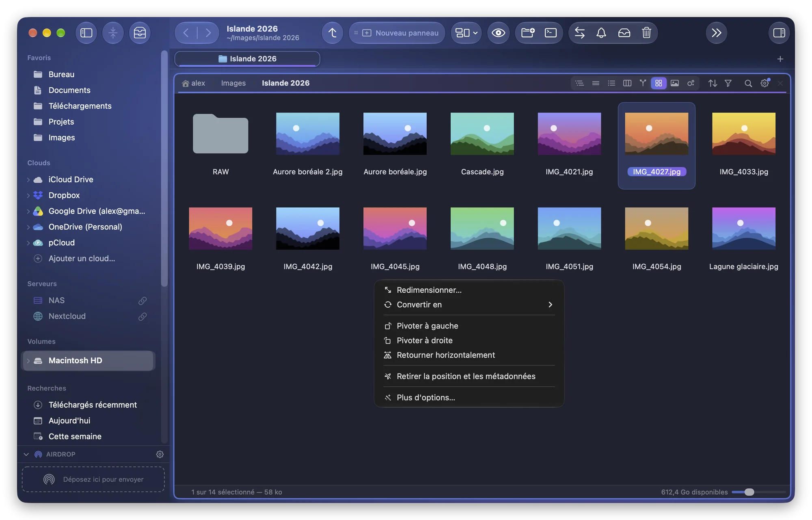
Task: Click the link icon next to NAS
Action: 143,301
